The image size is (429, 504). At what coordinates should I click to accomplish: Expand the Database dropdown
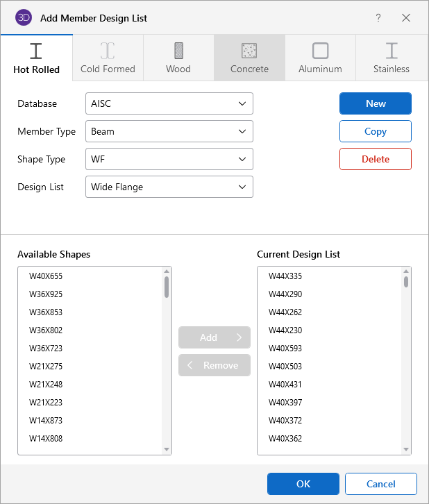(x=169, y=103)
